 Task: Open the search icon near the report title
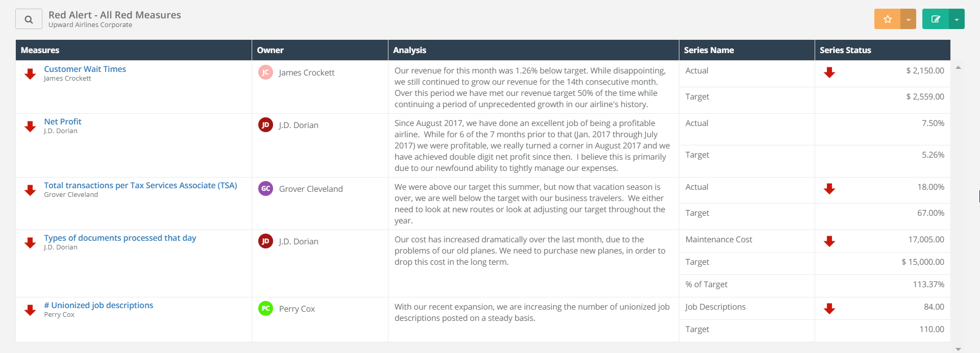pos(28,18)
